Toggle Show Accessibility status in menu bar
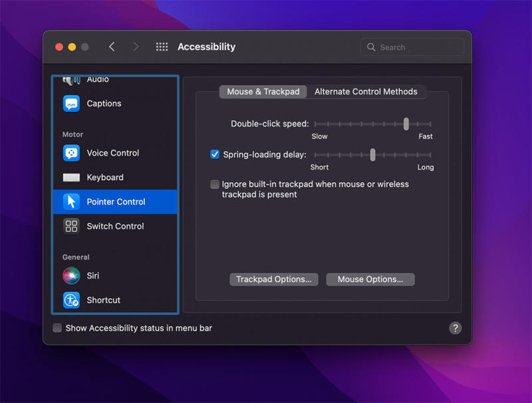 [x=57, y=328]
